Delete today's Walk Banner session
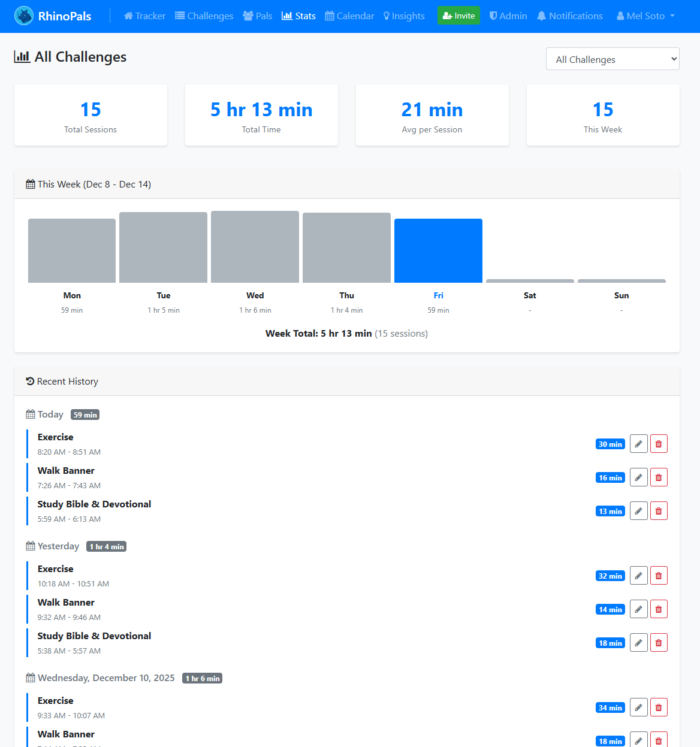700x747 pixels. (x=659, y=477)
